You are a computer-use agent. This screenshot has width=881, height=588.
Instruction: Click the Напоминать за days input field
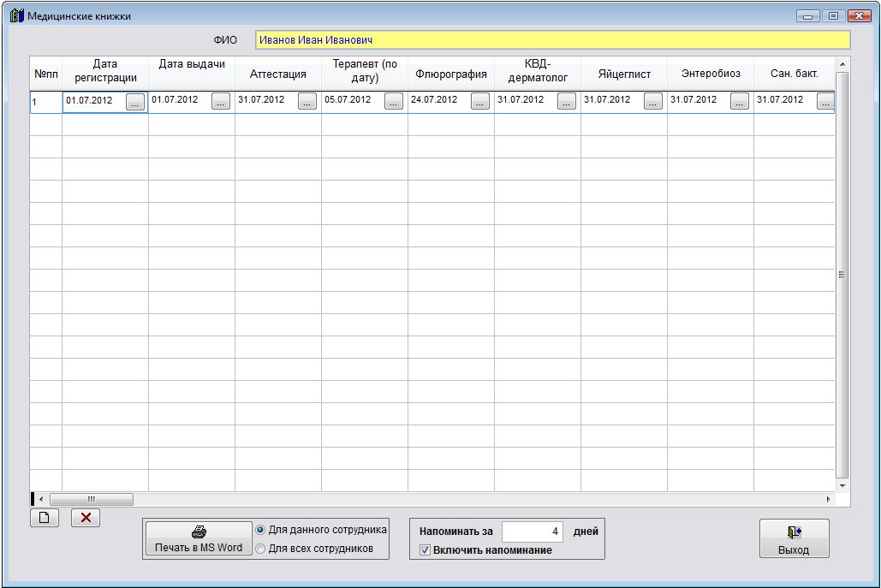[532, 532]
